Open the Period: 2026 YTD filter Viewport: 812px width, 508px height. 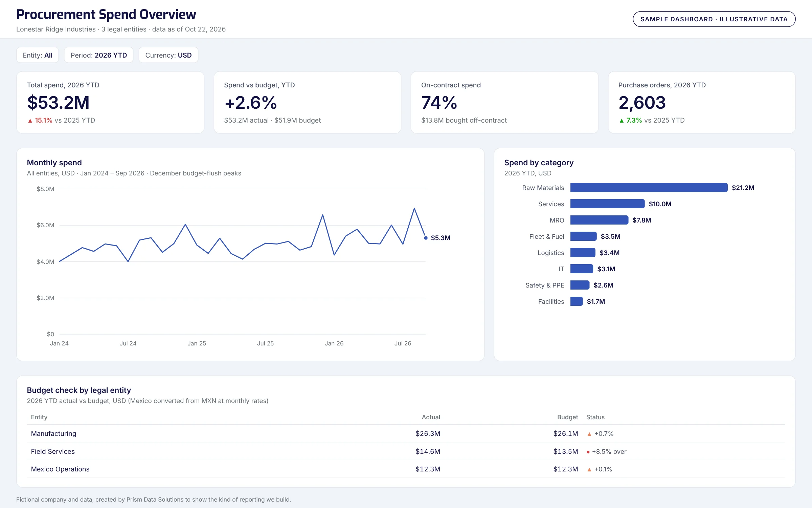coord(99,55)
